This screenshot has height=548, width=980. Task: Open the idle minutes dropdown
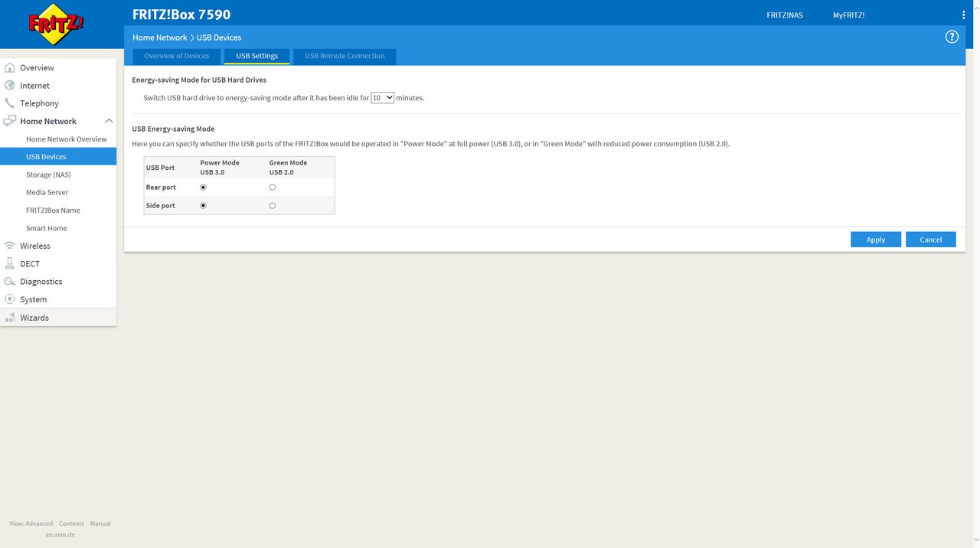[x=382, y=98]
